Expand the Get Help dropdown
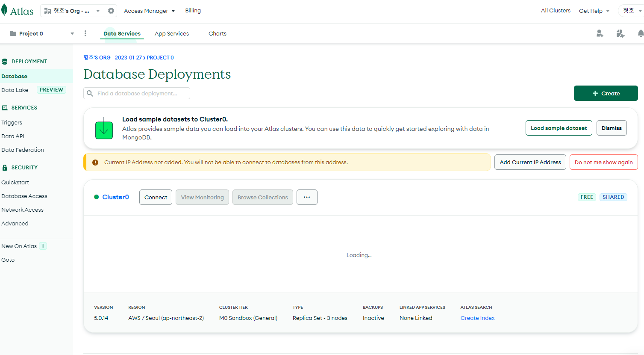Screen dimensions: 644x355 594,11
